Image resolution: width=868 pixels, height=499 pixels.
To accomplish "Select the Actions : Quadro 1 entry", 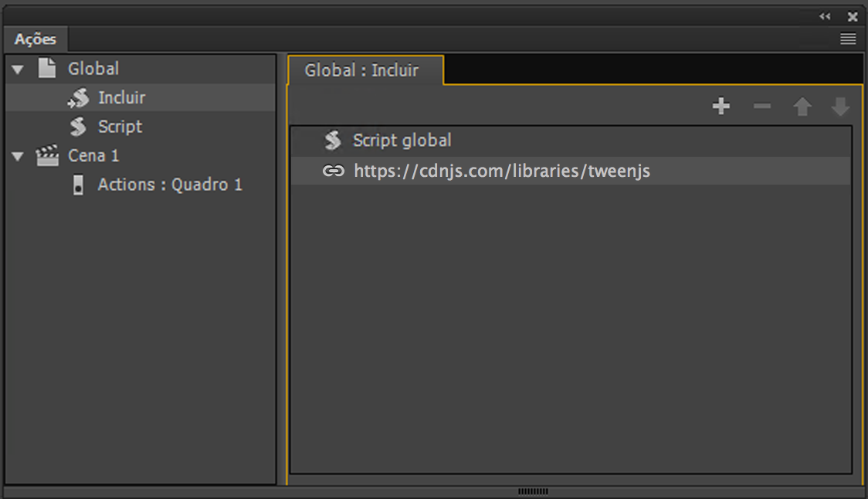I will [x=170, y=185].
